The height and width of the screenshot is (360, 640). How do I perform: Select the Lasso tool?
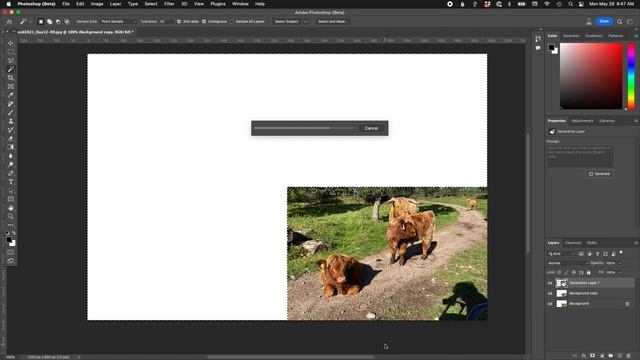click(11, 60)
